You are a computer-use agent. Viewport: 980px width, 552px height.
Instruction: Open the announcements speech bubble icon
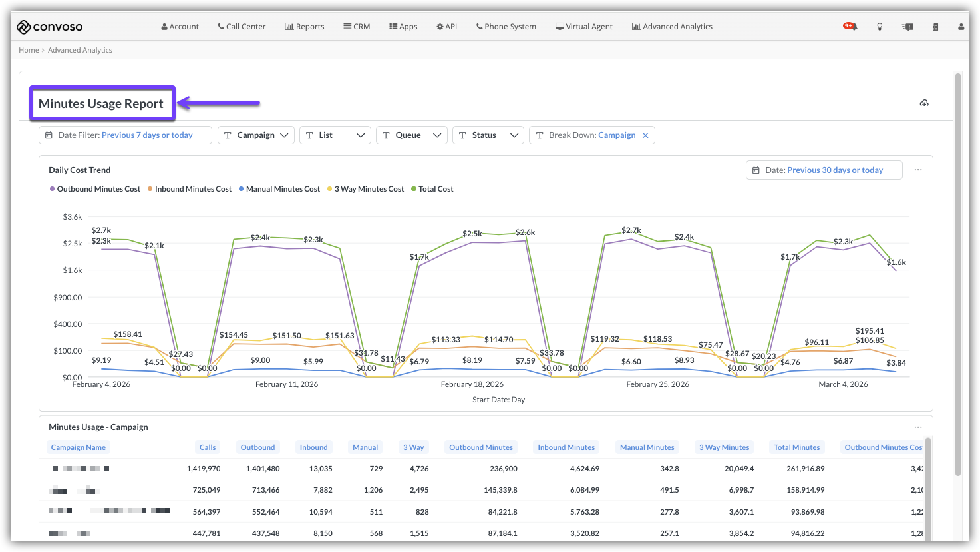point(907,27)
